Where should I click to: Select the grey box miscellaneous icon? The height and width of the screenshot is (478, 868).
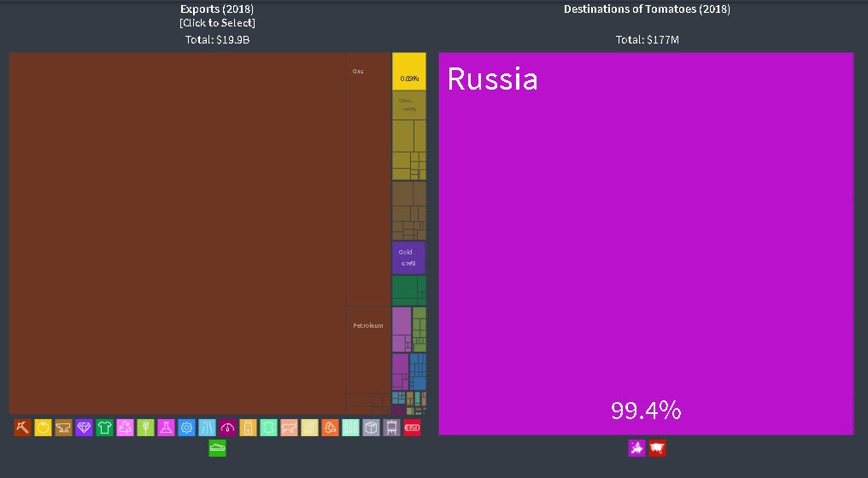371,428
